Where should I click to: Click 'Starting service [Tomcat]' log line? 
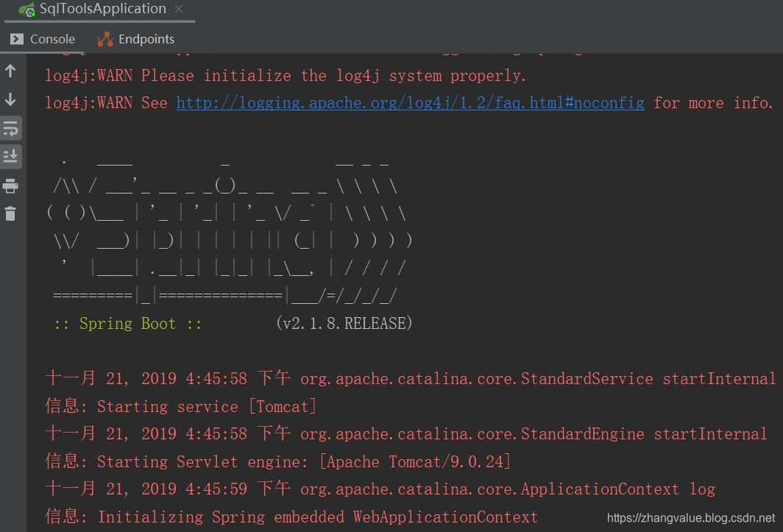click(x=181, y=407)
